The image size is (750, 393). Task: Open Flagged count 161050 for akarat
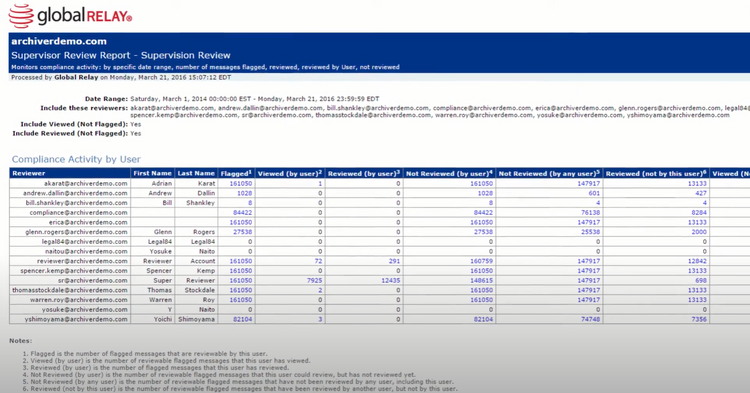241,183
